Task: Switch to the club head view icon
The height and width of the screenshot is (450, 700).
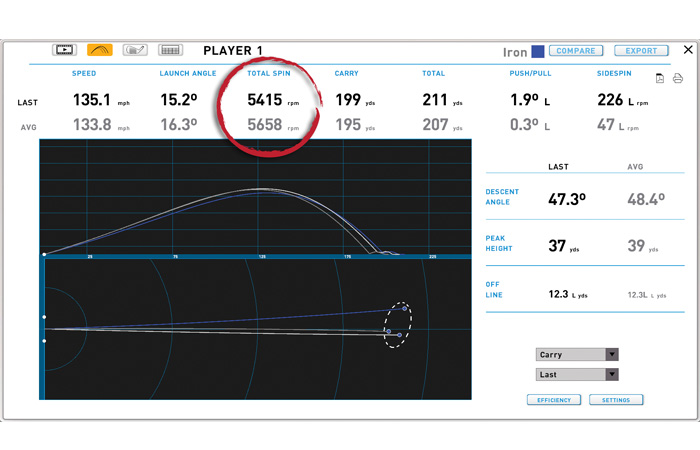Action: [135, 49]
